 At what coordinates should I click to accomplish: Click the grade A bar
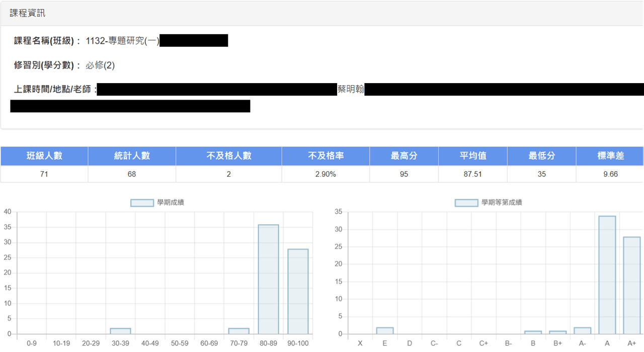point(607,275)
